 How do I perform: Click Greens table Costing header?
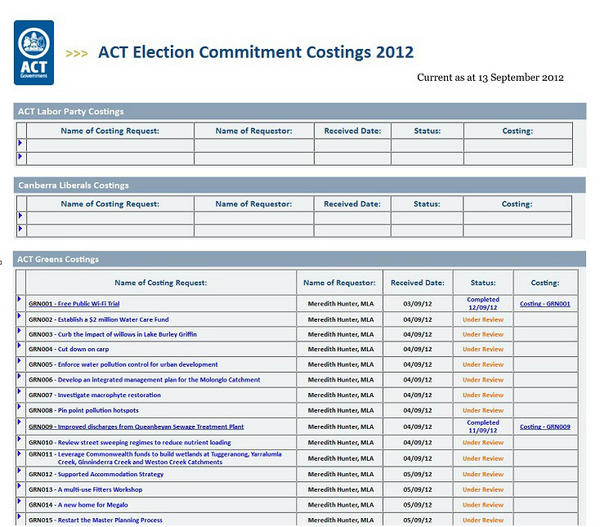(545, 283)
